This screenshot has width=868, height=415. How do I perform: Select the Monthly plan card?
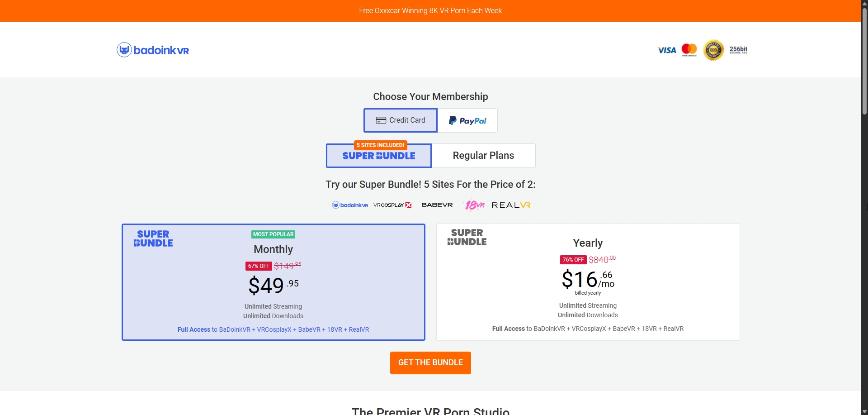pyautogui.click(x=273, y=282)
